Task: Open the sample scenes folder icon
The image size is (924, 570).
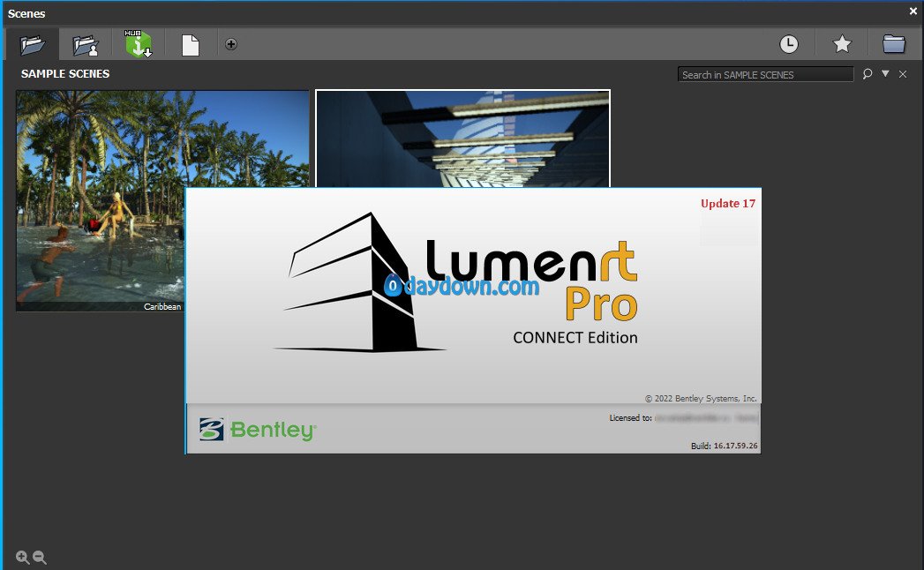Action: click(x=32, y=44)
